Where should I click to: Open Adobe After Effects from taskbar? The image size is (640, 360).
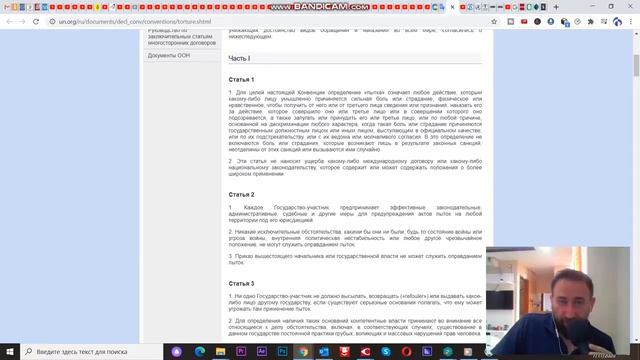[262, 351]
